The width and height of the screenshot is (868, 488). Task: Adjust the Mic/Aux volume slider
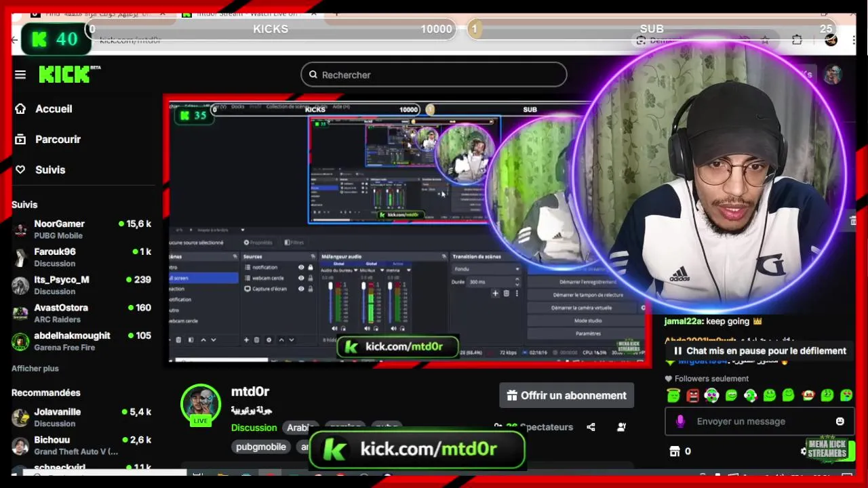(363, 303)
